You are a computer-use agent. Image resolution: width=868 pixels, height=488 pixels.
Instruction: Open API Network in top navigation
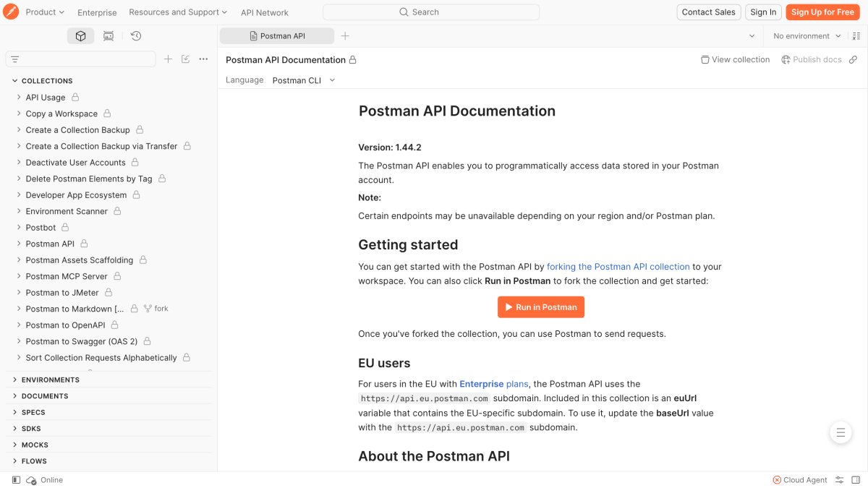pos(265,12)
